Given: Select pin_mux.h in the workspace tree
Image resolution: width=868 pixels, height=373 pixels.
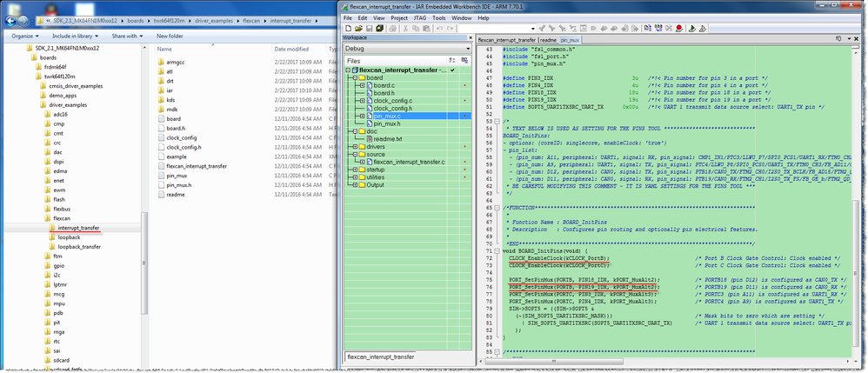Looking at the screenshot, I should pyautogui.click(x=388, y=123).
